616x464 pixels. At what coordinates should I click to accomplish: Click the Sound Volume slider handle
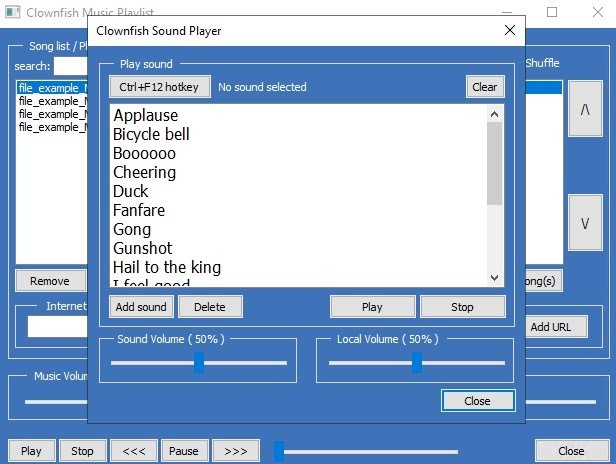click(x=199, y=363)
